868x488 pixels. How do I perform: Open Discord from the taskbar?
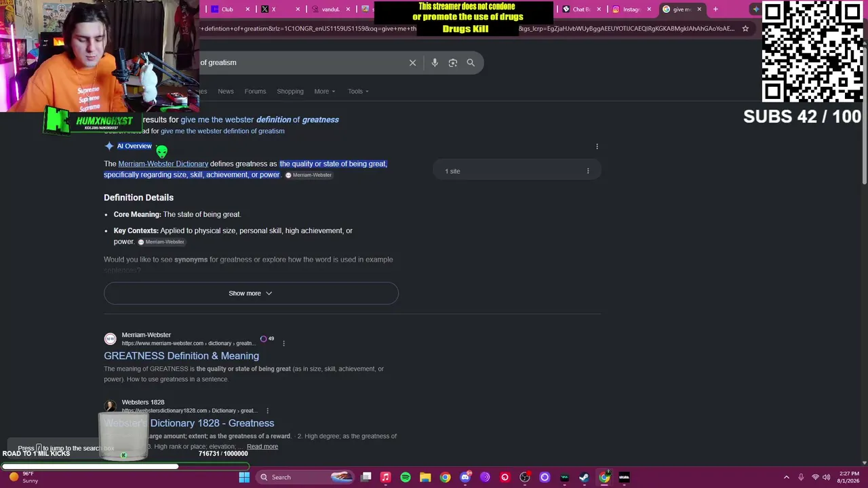465,477
